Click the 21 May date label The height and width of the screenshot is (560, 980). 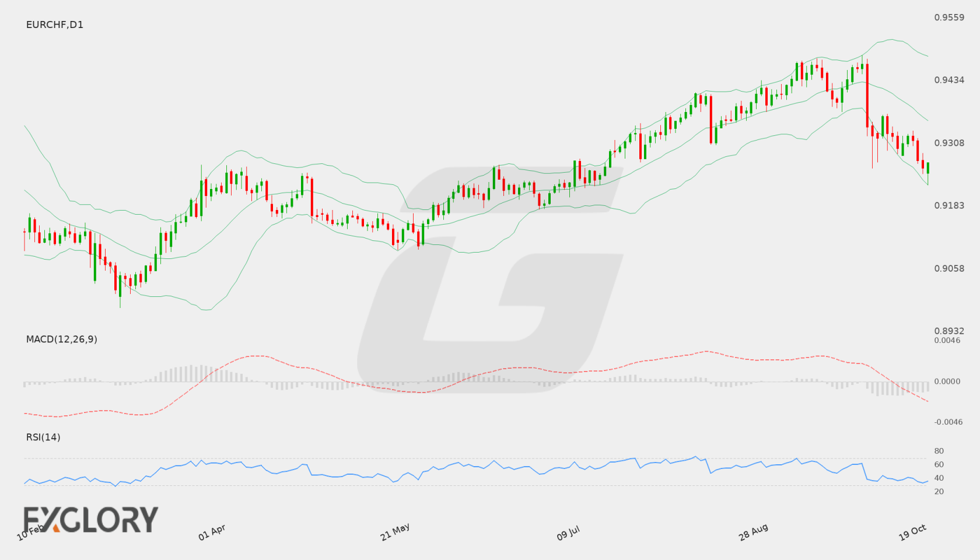[x=395, y=532]
